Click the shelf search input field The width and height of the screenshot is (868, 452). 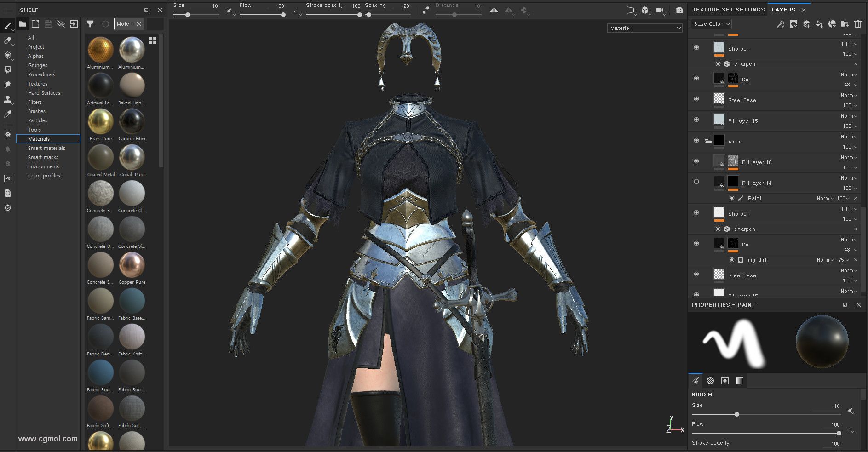click(x=155, y=24)
